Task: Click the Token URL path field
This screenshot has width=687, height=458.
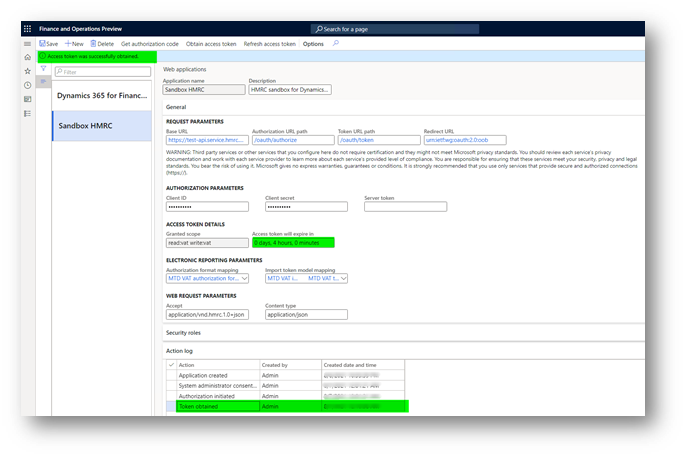Action: [x=379, y=140]
